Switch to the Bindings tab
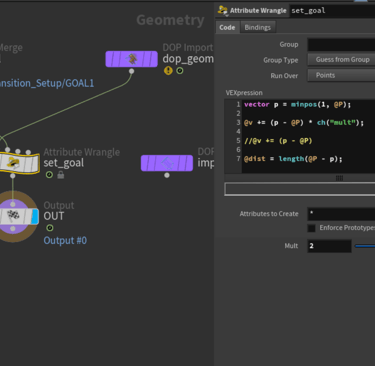 (258, 27)
